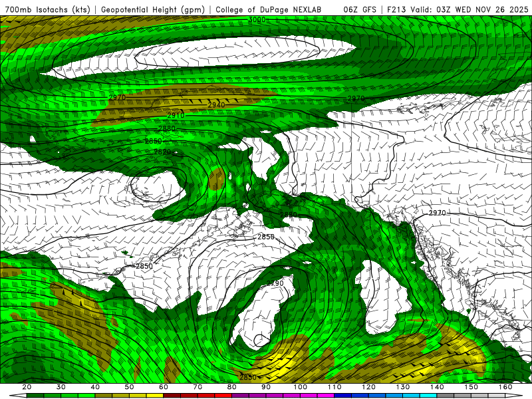Viewport: 532px width, 399px height.
Task: Click the 'F213 Valid: 03Z WED NOV 26 2025' text
Action: tap(458, 9)
